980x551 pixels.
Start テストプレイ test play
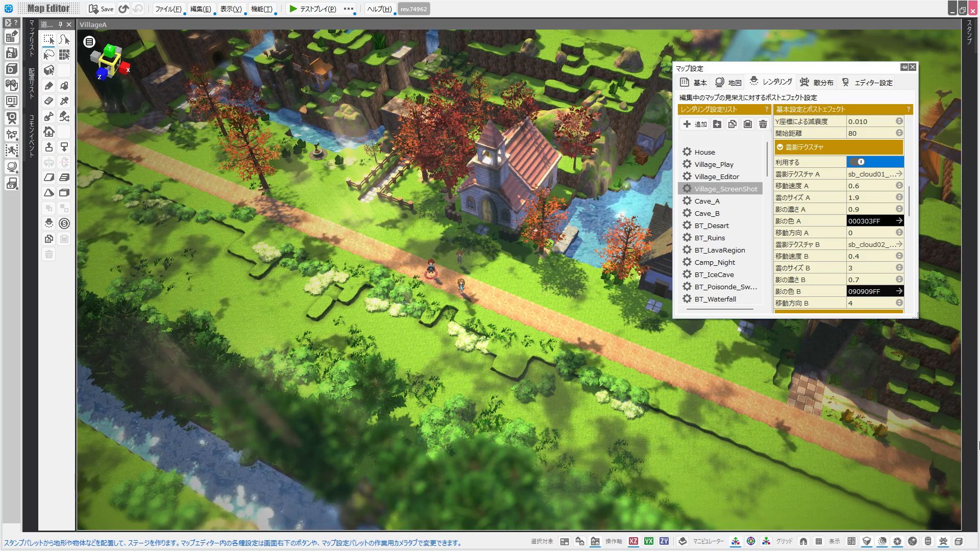click(x=312, y=9)
